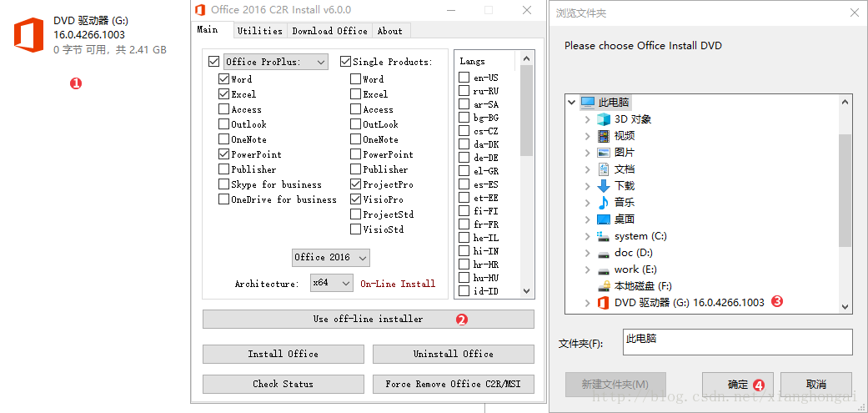Switch to the Utilities tab
Viewport: 868px width, 413px height.
(260, 31)
